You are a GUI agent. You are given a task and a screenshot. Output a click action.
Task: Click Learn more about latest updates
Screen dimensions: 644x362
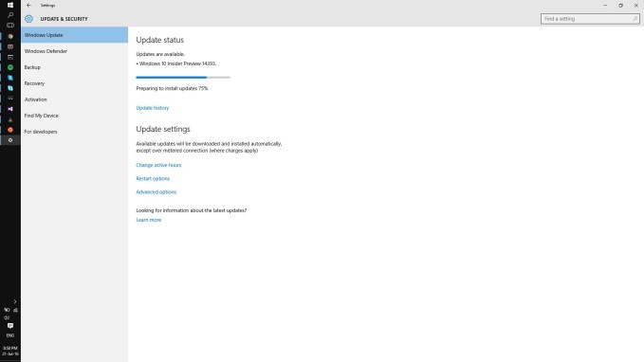[149, 220]
